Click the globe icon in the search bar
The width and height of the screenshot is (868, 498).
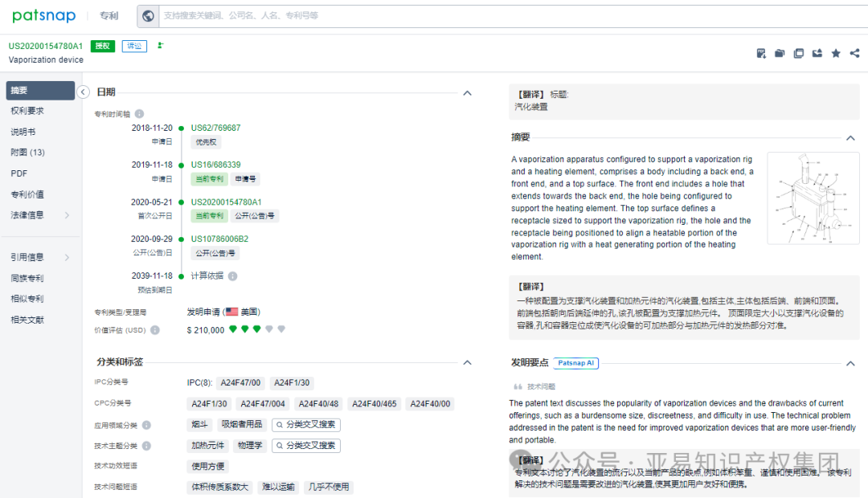[x=147, y=14]
